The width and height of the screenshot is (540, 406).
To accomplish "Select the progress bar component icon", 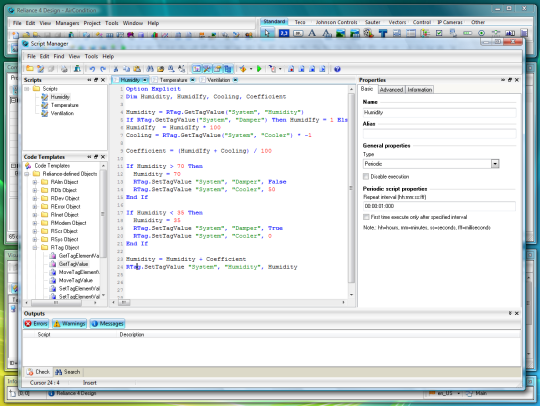I will point(467,33).
